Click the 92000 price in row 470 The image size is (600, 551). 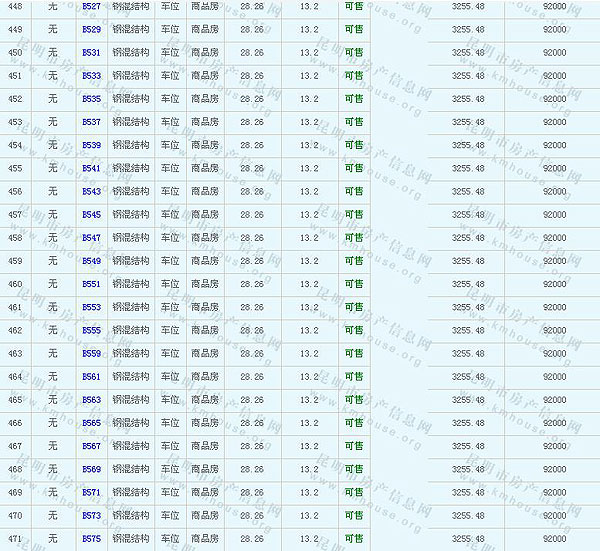553,516
